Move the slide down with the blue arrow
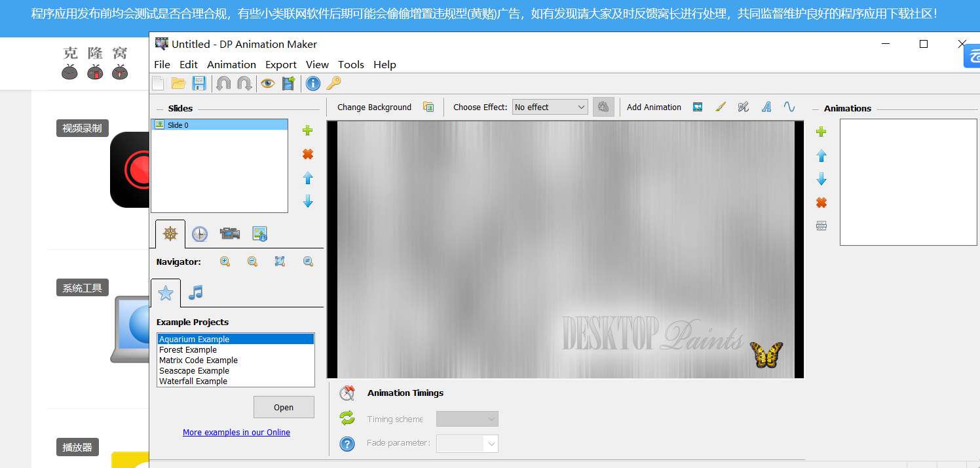 [x=308, y=202]
